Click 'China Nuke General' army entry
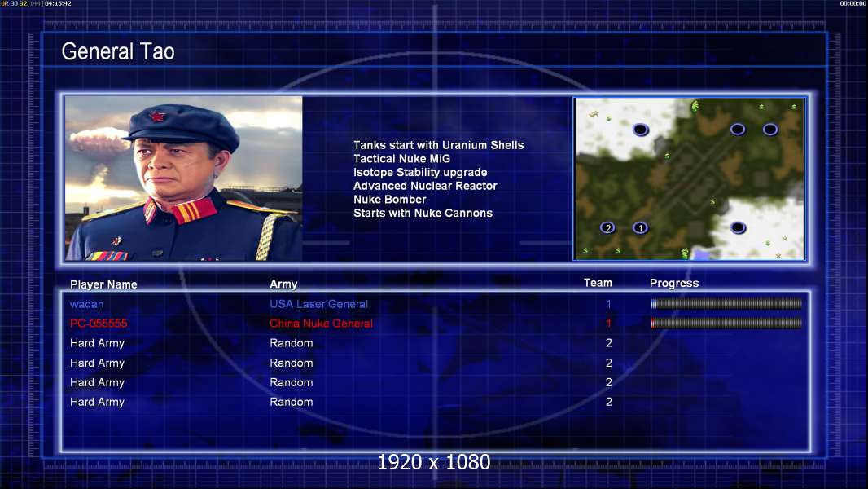The image size is (868, 489). (321, 324)
